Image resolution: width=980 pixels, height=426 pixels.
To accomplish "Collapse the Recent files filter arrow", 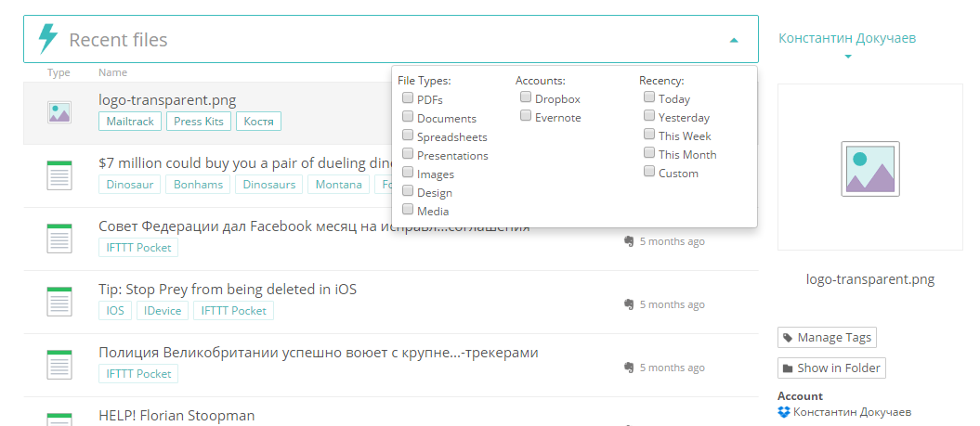I will [734, 40].
